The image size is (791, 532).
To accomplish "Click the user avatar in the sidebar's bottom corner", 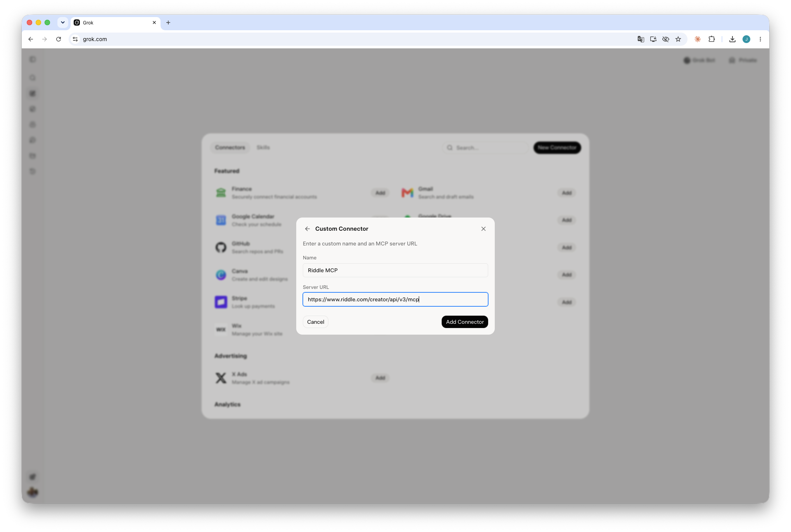I will point(33,492).
